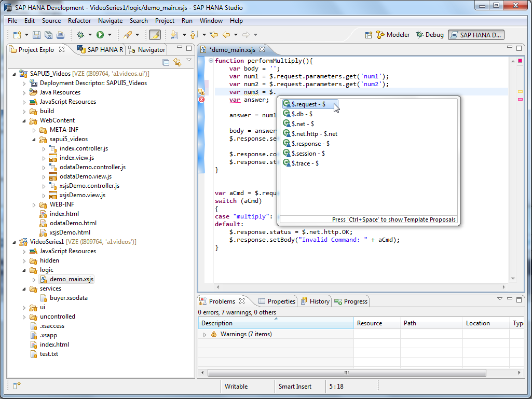The image size is (532, 399).
Task: Select xsjsDemo.html file
Action: [x=70, y=232]
